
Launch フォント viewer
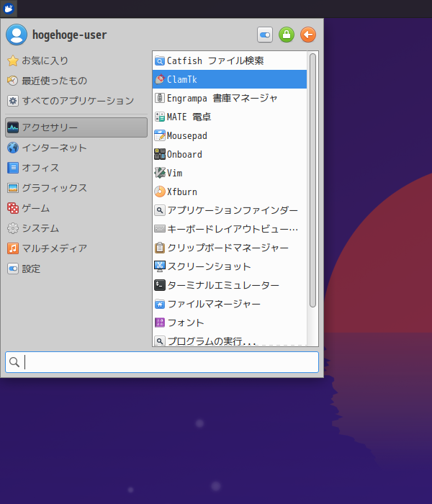point(230,323)
